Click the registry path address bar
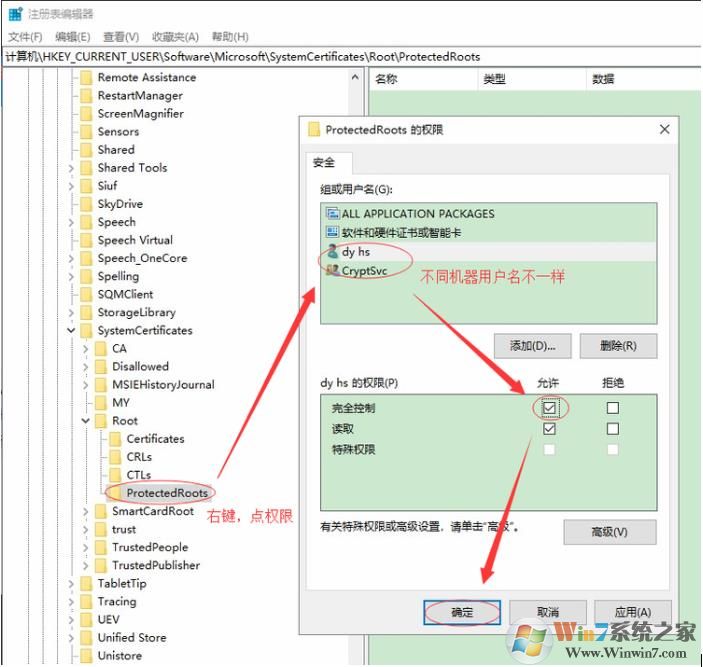This screenshot has height=667, width=703. tap(350, 57)
